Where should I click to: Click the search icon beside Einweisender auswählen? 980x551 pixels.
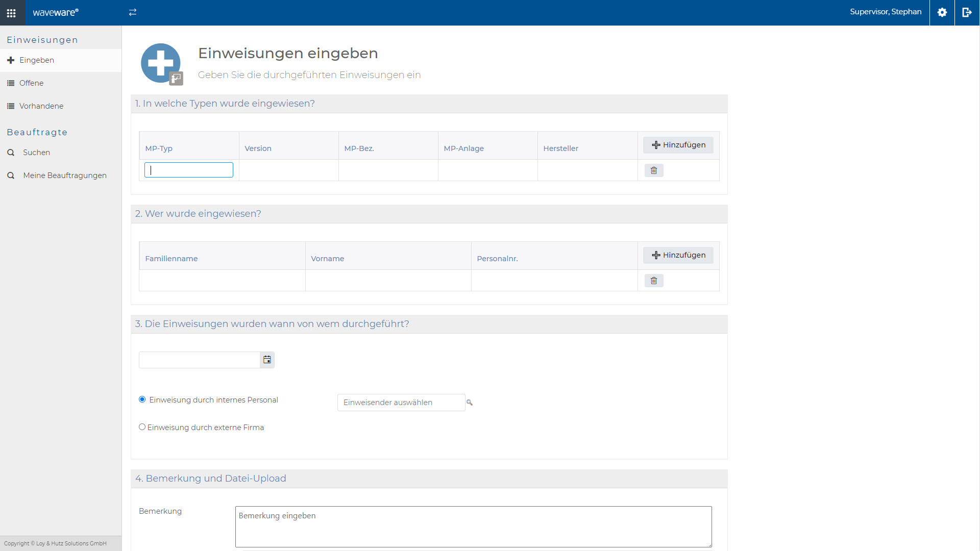pyautogui.click(x=470, y=403)
